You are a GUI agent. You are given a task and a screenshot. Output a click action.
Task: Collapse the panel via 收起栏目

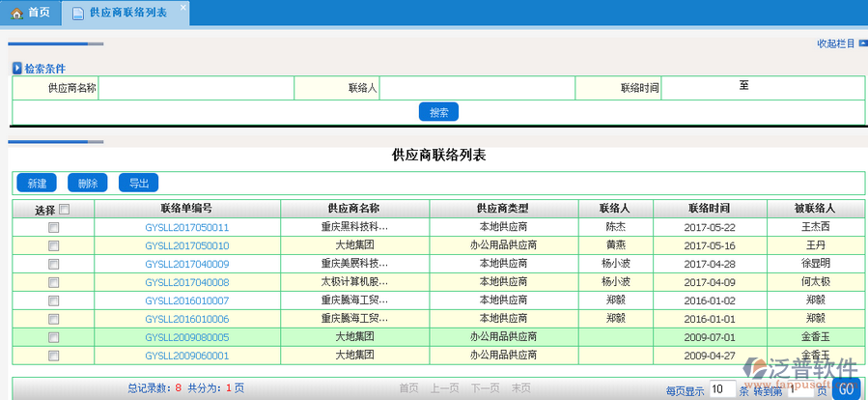835,43
